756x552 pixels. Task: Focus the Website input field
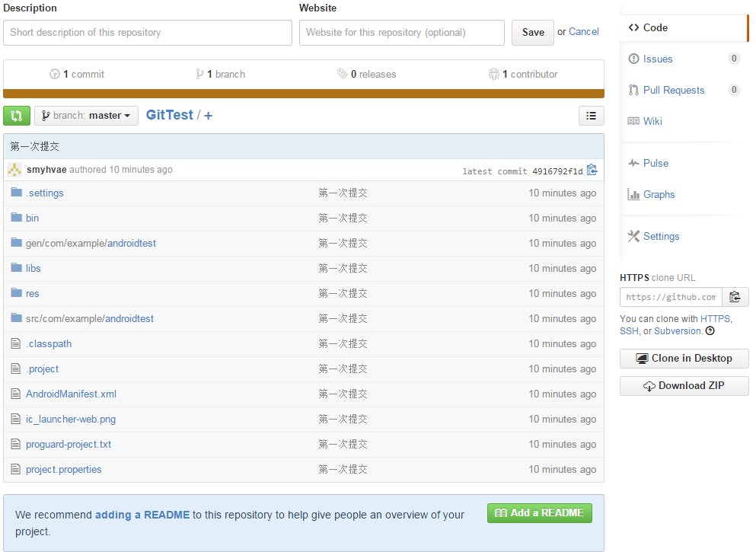pyautogui.click(x=402, y=33)
